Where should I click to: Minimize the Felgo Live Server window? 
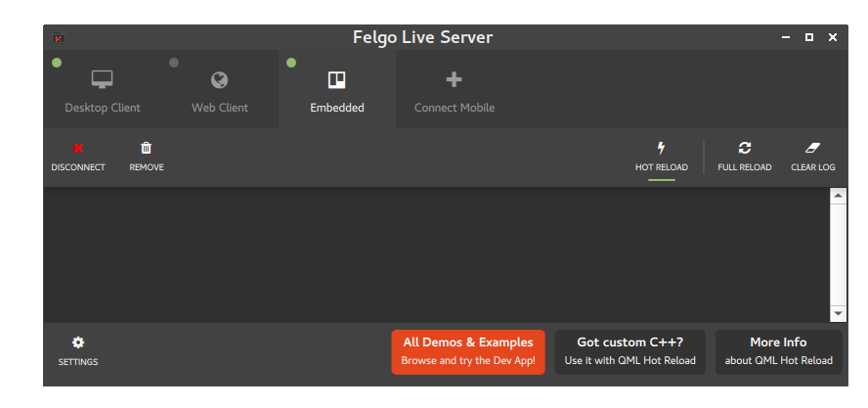coord(786,37)
